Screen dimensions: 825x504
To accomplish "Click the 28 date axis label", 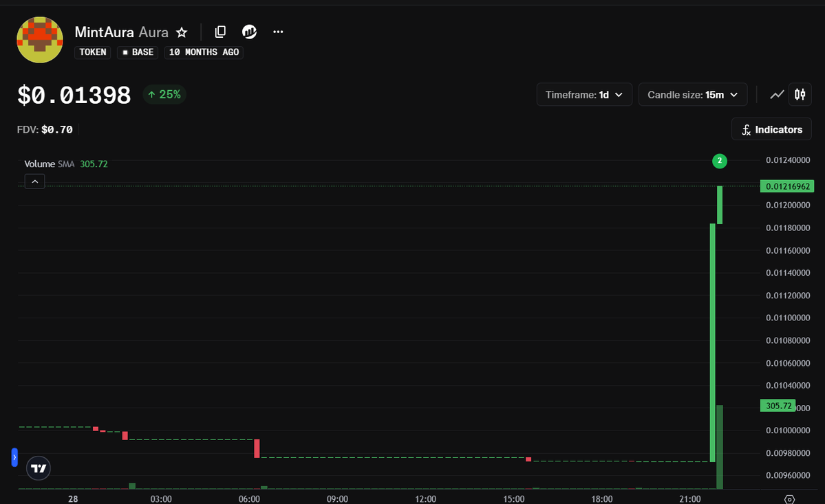I will 73,498.
